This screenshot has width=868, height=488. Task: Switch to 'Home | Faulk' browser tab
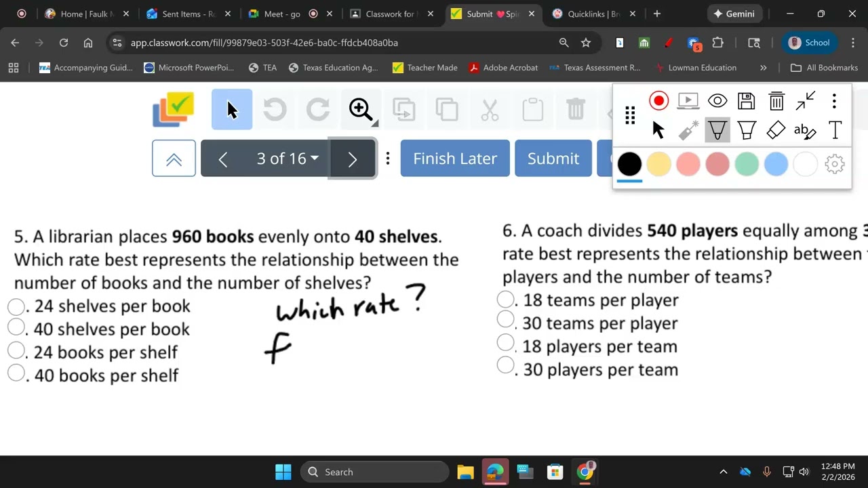87,14
